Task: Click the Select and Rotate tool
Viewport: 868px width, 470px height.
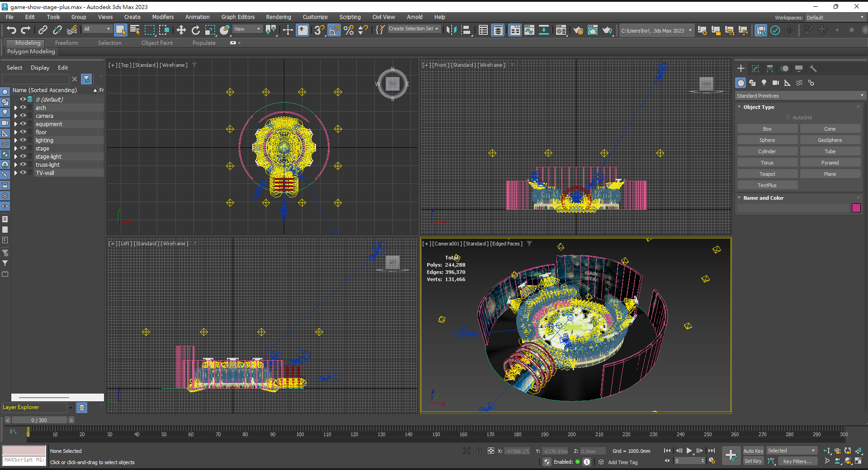Action: pos(195,30)
